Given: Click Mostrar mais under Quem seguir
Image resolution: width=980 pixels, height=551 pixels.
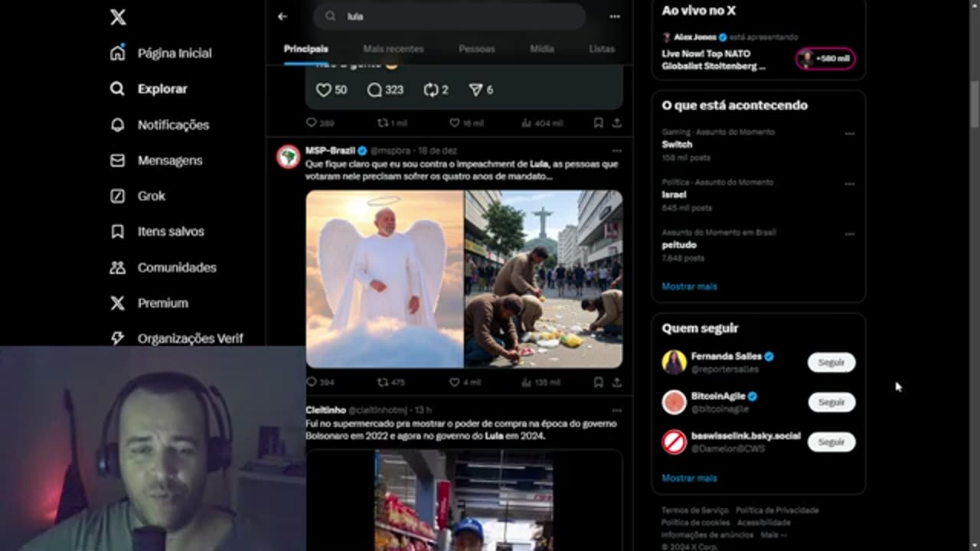Looking at the screenshot, I should coord(689,478).
